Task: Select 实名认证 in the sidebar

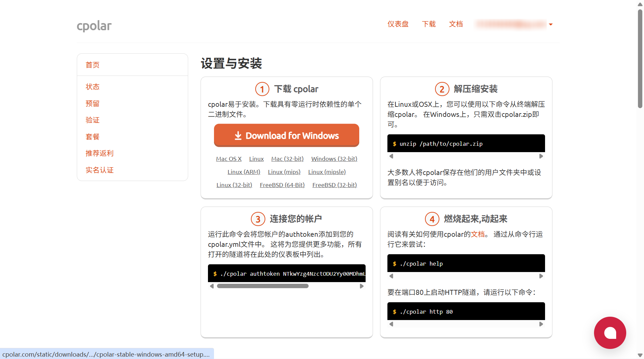Action: (100, 170)
